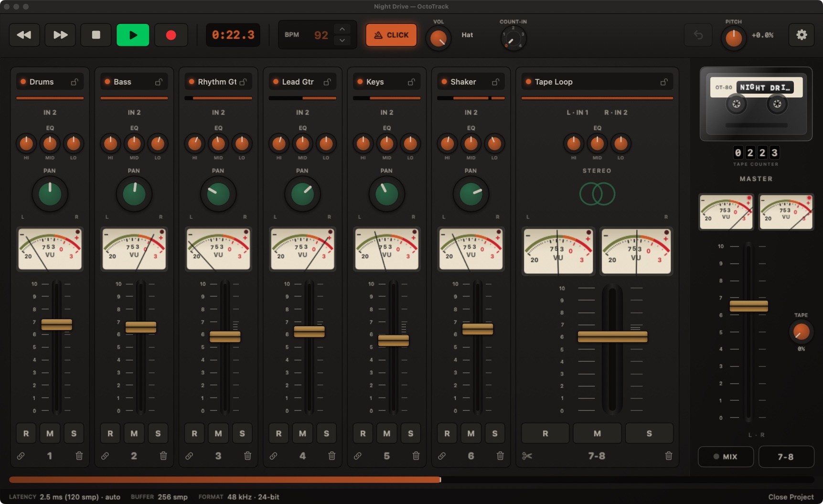Select the MIX master output button
Image resolution: width=823 pixels, height=504 pixels.
[726, 457]
